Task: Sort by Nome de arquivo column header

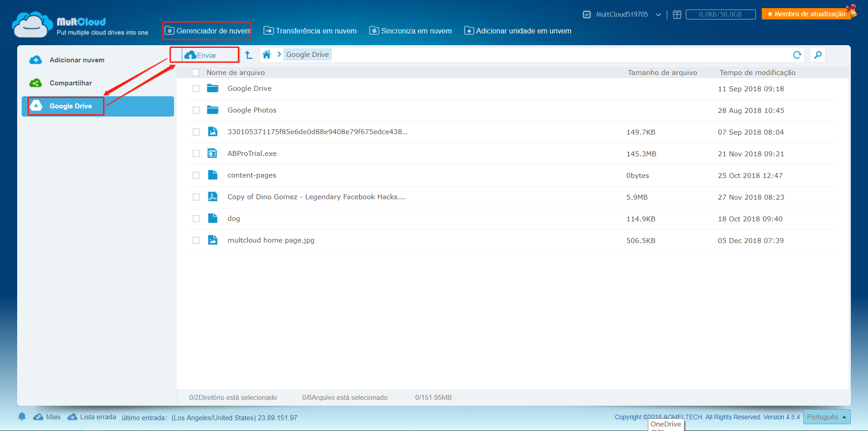Action: (x=236, y=73)
